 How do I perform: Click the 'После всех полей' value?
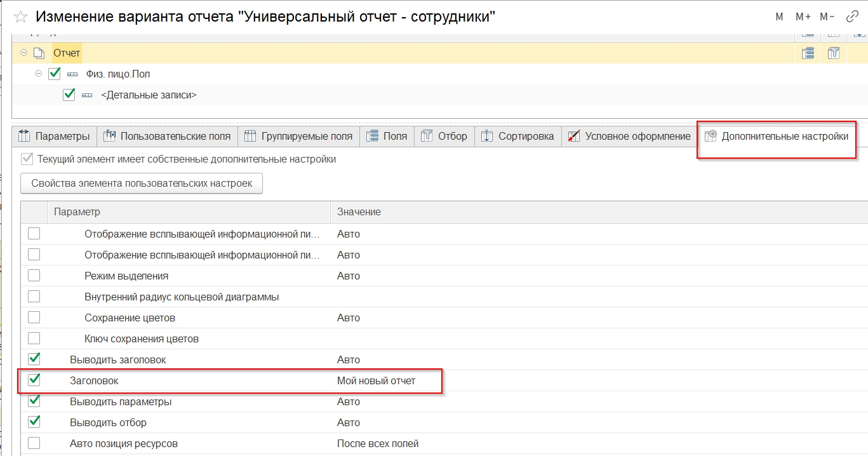378,443
